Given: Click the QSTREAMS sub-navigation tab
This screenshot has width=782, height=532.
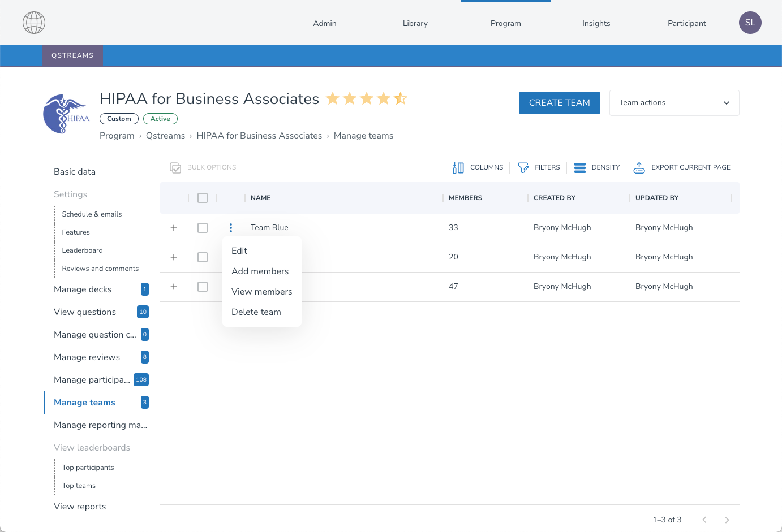Looking at the screenshot, I should (x=72, y=55).
